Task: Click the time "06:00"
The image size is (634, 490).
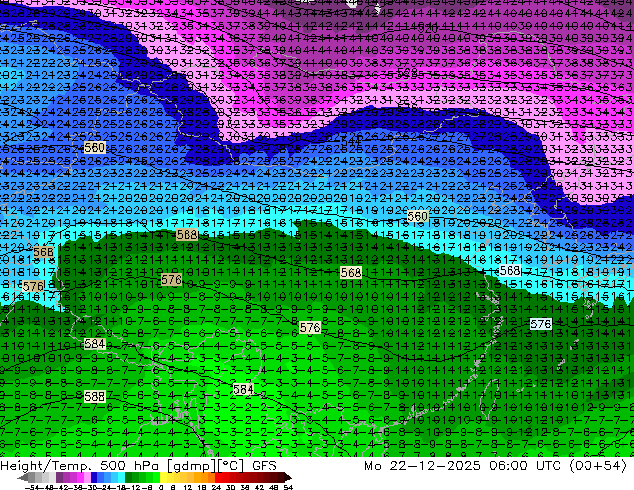Action: pos(508,466)
